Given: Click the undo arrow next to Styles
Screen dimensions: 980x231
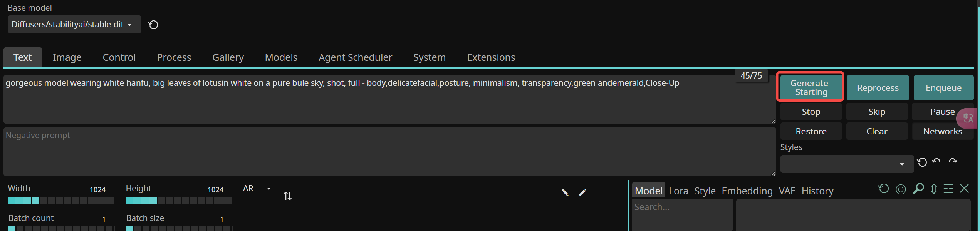Looking at the screenshot, I should [936, 161].
